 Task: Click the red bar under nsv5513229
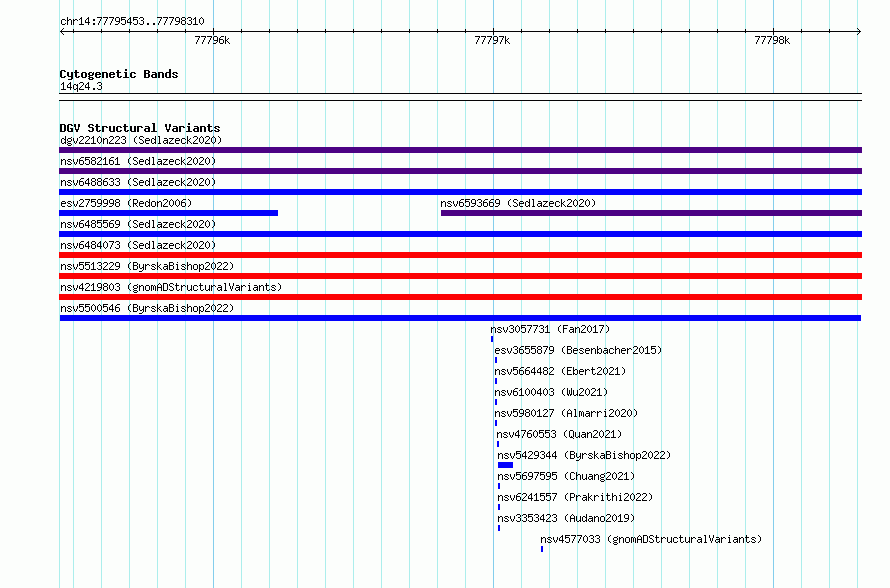click(460, 276)
